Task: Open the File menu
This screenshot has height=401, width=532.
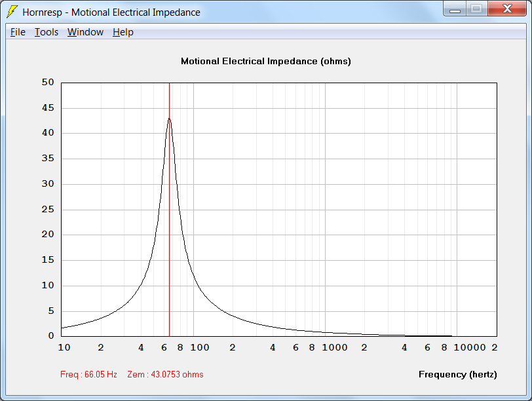Action: click(x=18, y=32)
